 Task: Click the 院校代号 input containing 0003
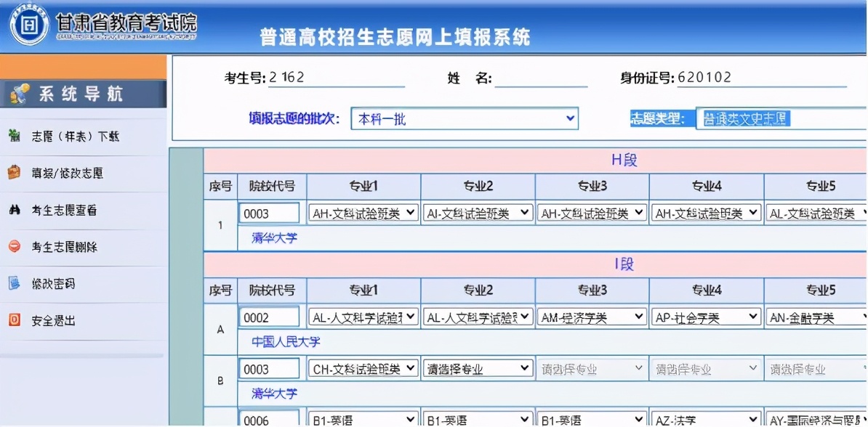pyautogui.click(x=270, y=213)
